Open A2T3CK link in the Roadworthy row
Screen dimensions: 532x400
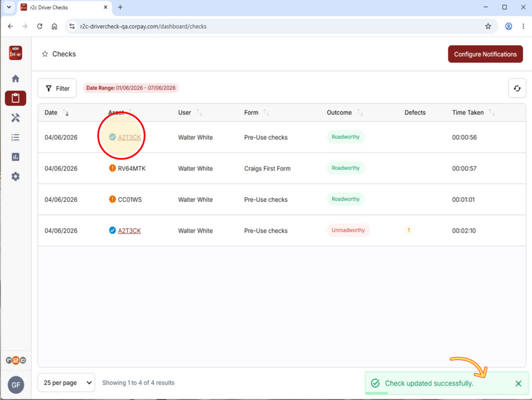pyautogui.click(x=129, y=137)
